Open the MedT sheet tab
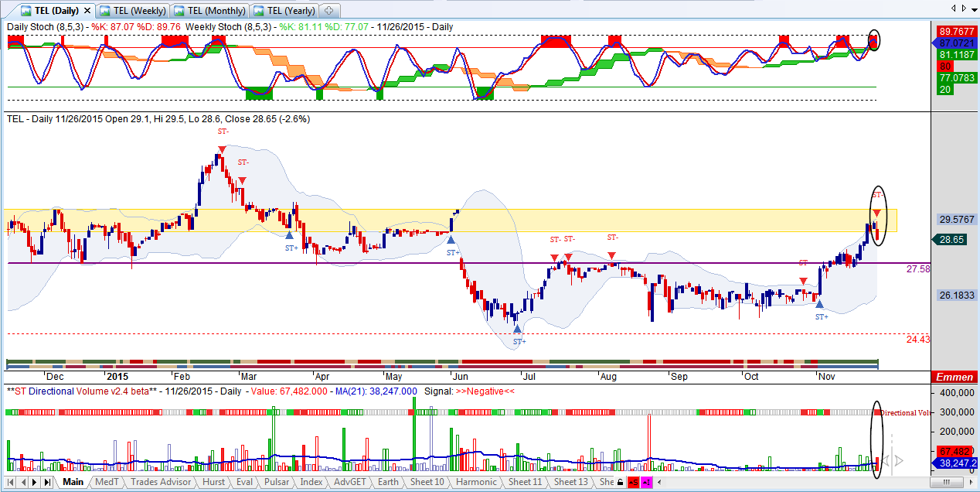 click(x=107, y=482)
